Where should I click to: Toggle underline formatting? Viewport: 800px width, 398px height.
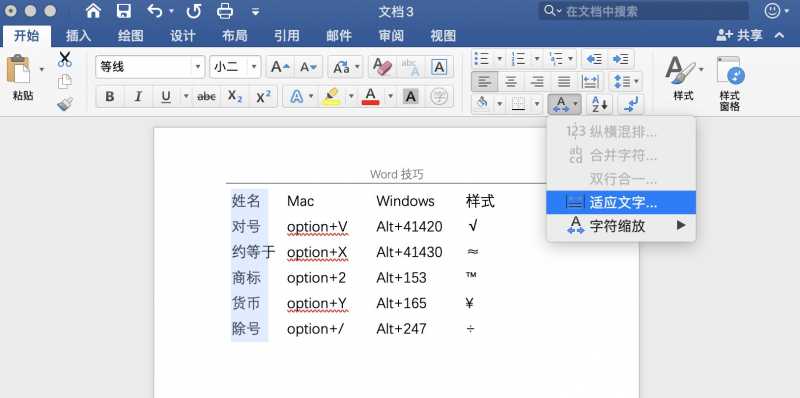pyautogui.click(x=166, y=96)
